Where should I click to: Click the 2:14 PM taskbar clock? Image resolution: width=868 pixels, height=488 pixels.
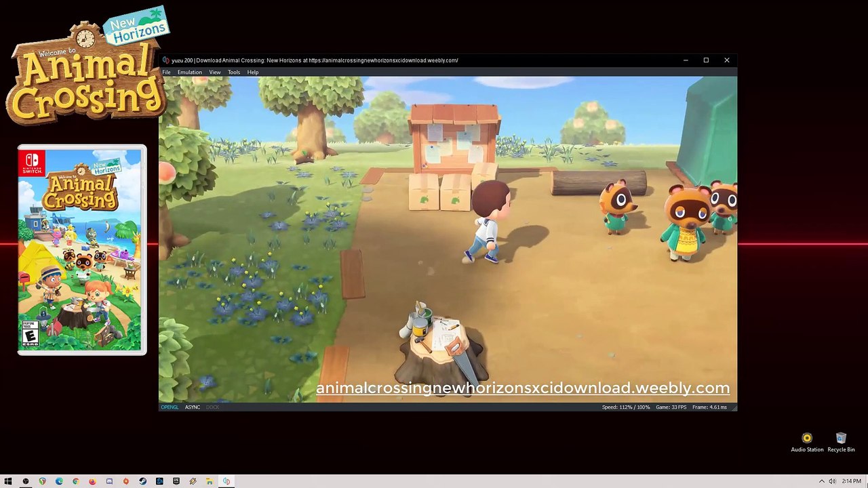(x=852, y=481)
